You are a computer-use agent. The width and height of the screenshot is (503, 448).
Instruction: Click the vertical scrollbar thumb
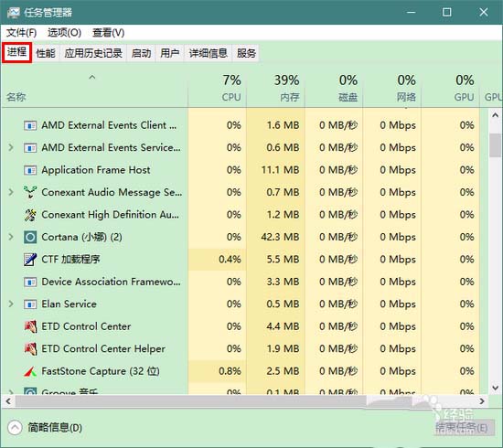(496, 145)
